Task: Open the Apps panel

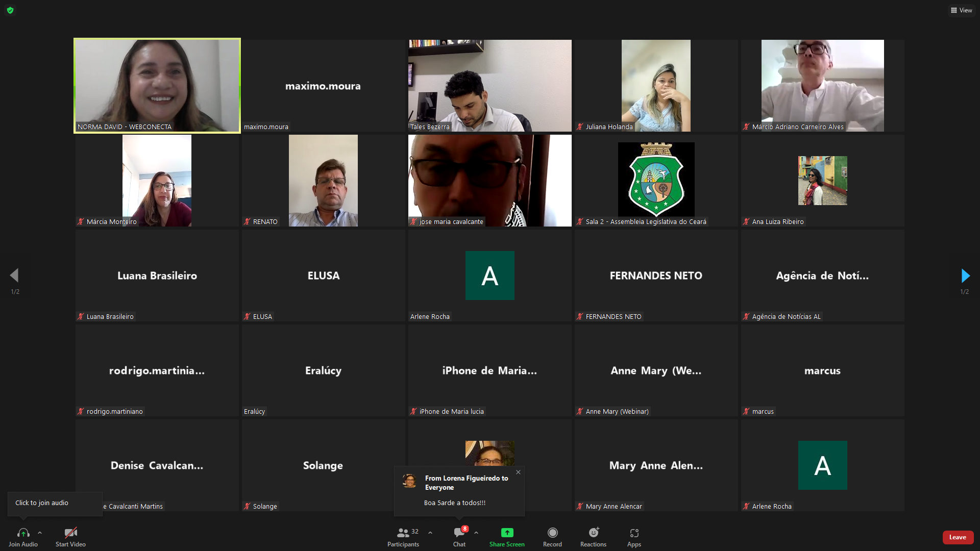Action: pos(634,533)
